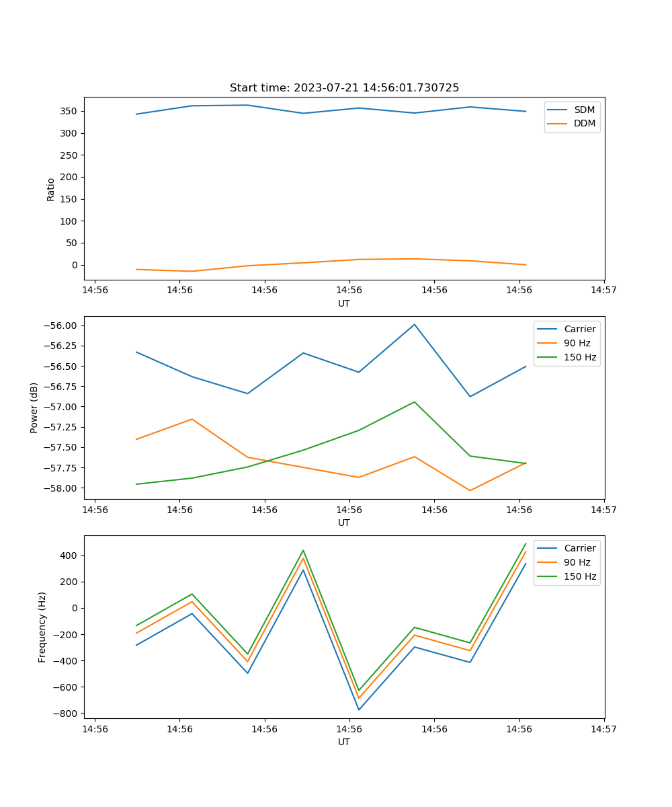Click the 14:57 tick label under frequency plot
Image resolution: width=672 pixels, height=807 pixels.
point(603,728)
